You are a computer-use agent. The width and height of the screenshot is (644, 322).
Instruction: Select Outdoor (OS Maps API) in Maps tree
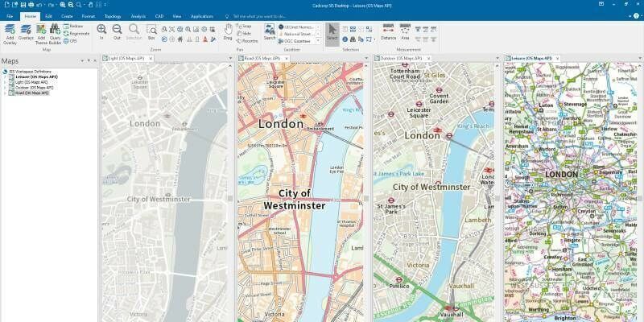pyautogui.click(x=34, y=88)
